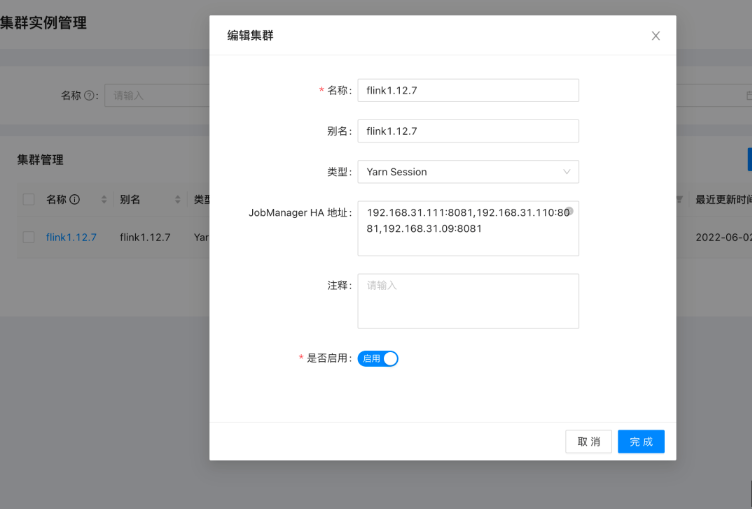Viewport: 752px width, 509px height.
Task: Check the flink1.12.7 row checkbox
Action: 29,237
